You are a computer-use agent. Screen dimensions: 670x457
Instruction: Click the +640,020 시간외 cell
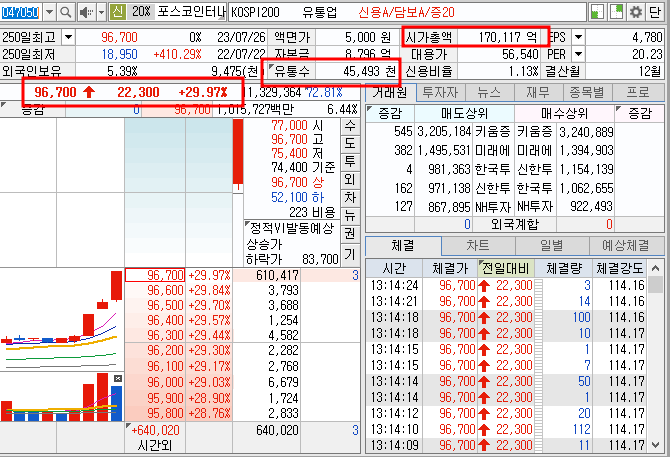(156, 430)
